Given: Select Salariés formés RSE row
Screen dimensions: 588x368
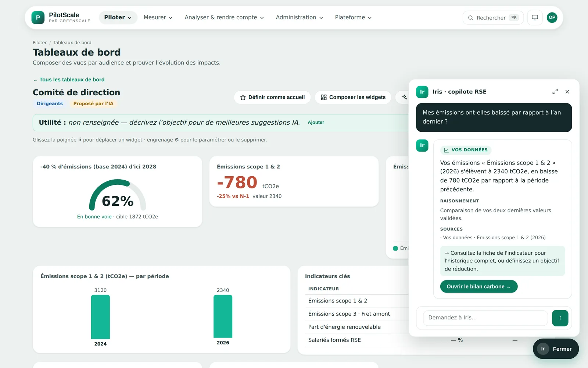Looking at the screenshot, I should pyautogui.click(x=419, y=340).
